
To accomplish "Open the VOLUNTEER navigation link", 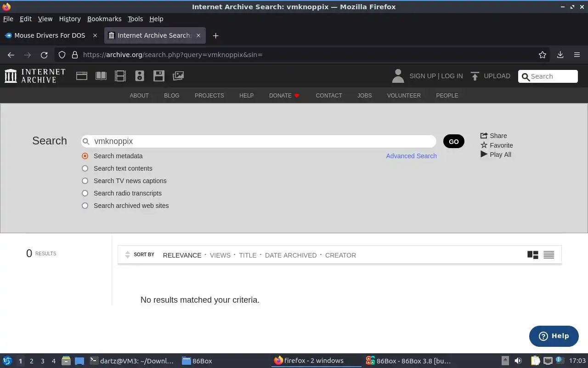I will [404, 96].
